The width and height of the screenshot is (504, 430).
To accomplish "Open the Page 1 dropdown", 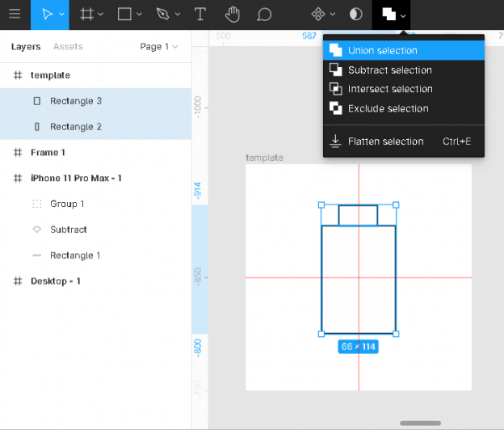I will pos(158,47).
